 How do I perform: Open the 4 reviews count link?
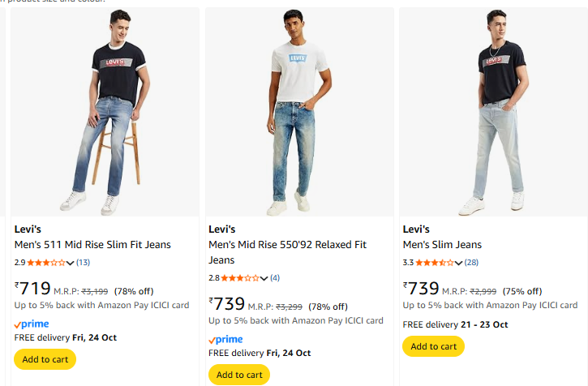[275, 278]
